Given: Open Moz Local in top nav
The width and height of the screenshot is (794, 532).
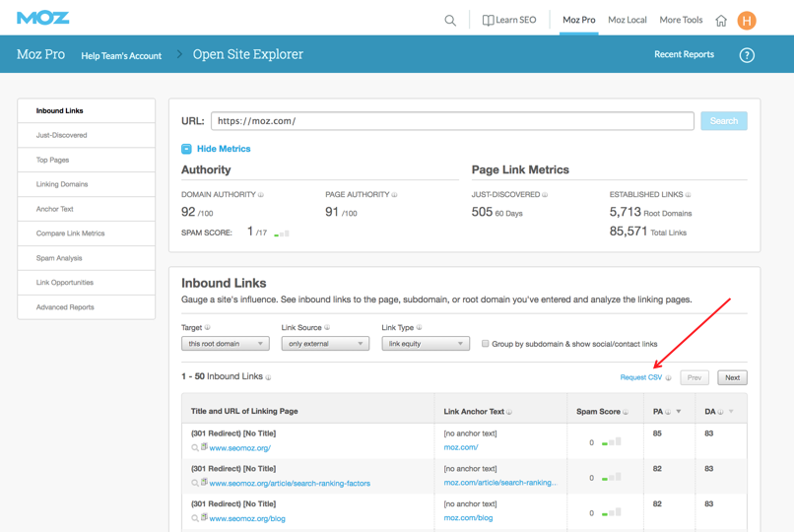Looking at the screenshot, I should [x=628, y=21].
